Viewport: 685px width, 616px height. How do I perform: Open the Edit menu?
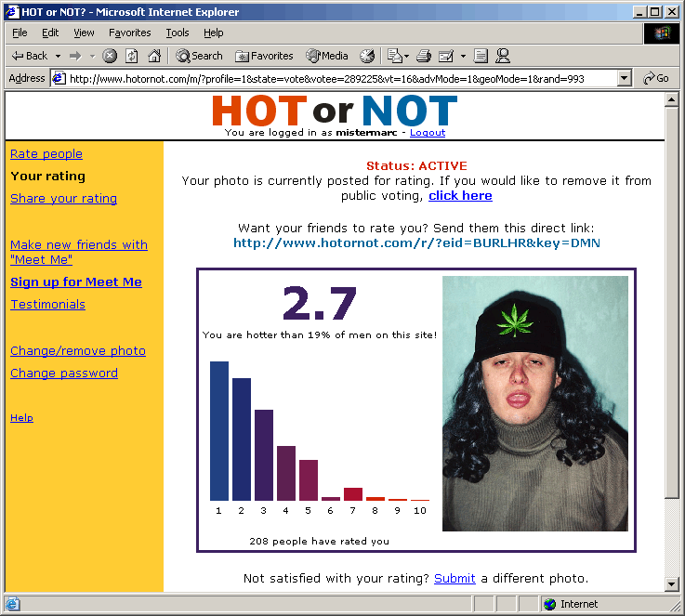[50, 33]
